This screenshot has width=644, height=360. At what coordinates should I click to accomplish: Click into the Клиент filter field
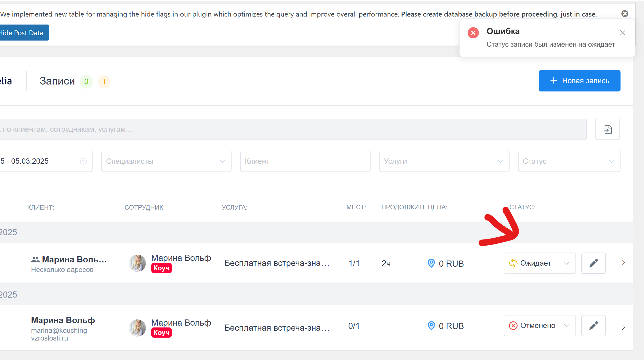coord(305,161)
